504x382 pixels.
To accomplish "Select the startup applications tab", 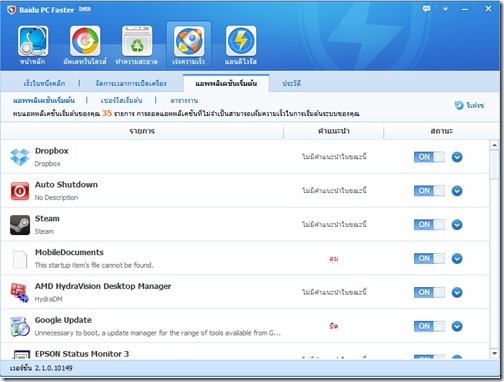I will [x=226, y=83].
